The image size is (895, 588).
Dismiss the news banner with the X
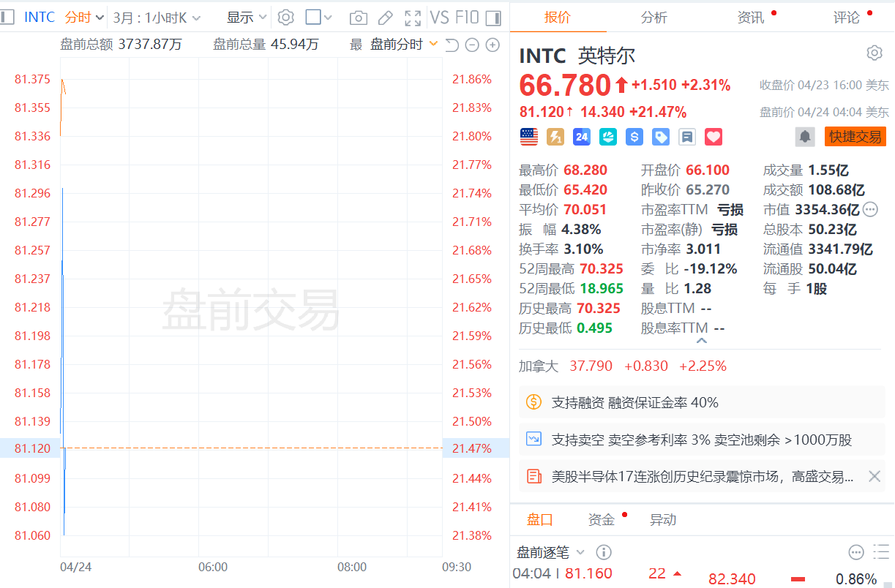click(x=874, y=477)
